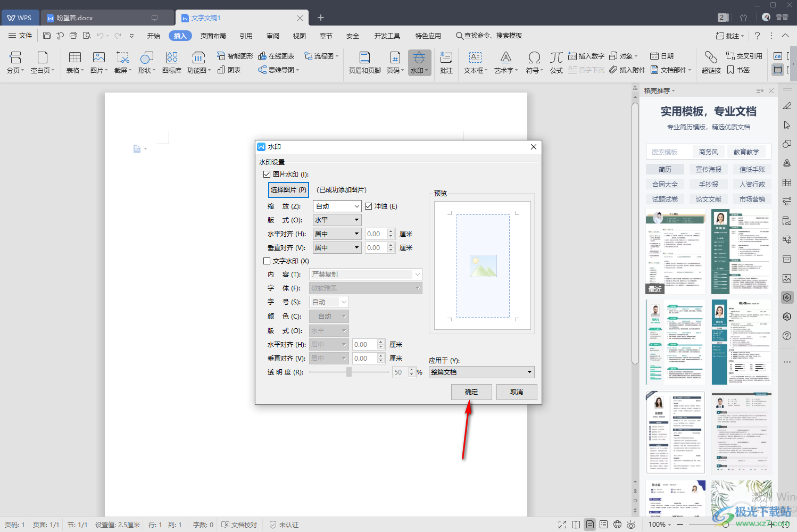Select the Business Style (商务风) tag
797x532 pixels.
[709, 152]
